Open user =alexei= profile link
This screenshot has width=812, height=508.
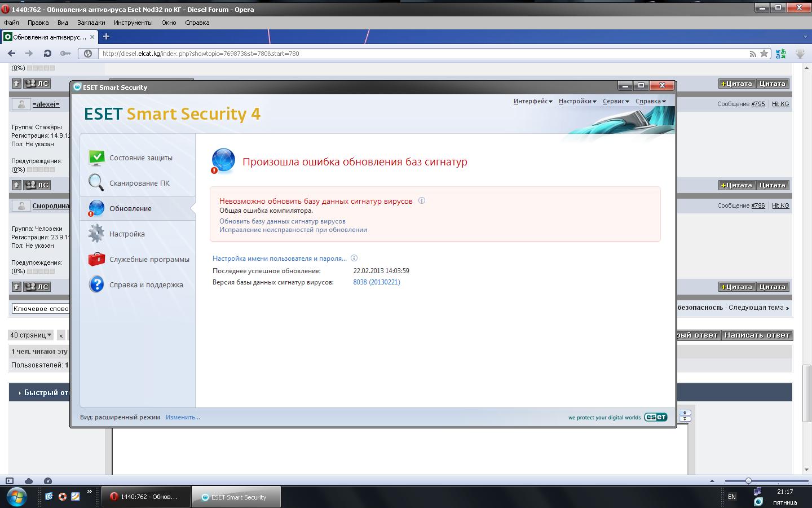tap(46, 104)
